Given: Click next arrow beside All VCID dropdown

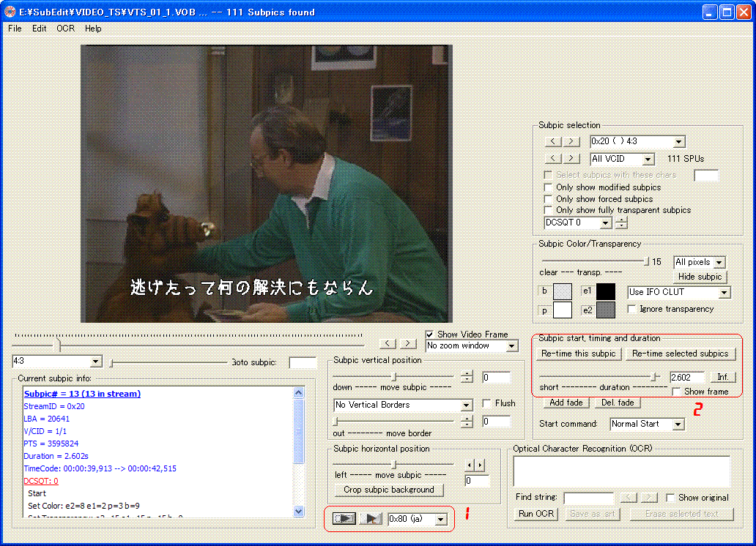Looking at the screenshot, I should [x=571, y=158].
